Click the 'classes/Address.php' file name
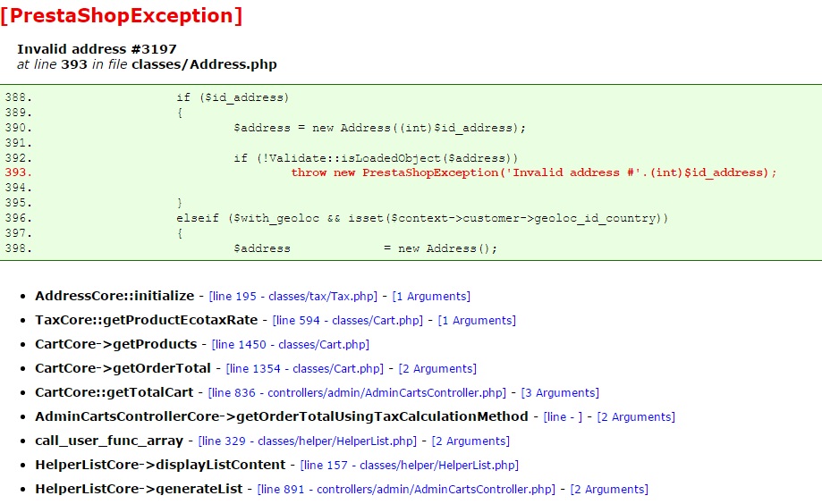This screenshot has width=822, height=504. (x=205, y=64)
